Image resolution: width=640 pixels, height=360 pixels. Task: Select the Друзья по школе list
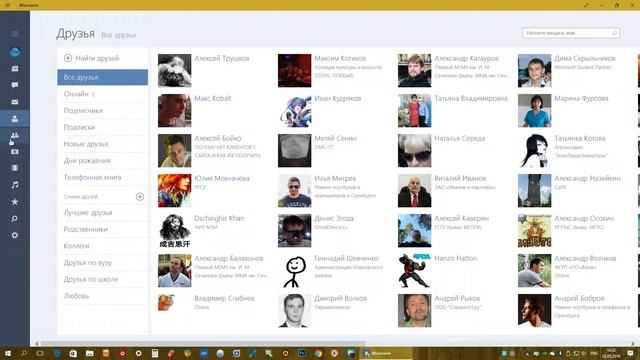click(x=102, y=280)
